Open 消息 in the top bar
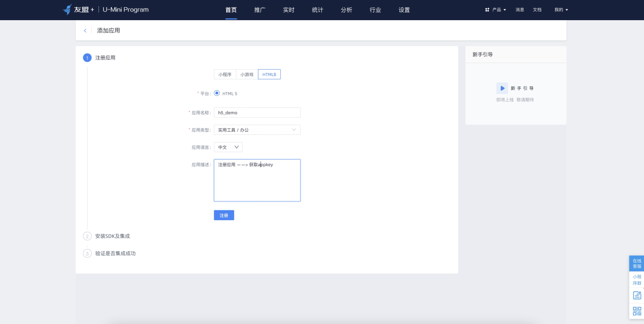The image size is (644, 324). click(520, 9)
